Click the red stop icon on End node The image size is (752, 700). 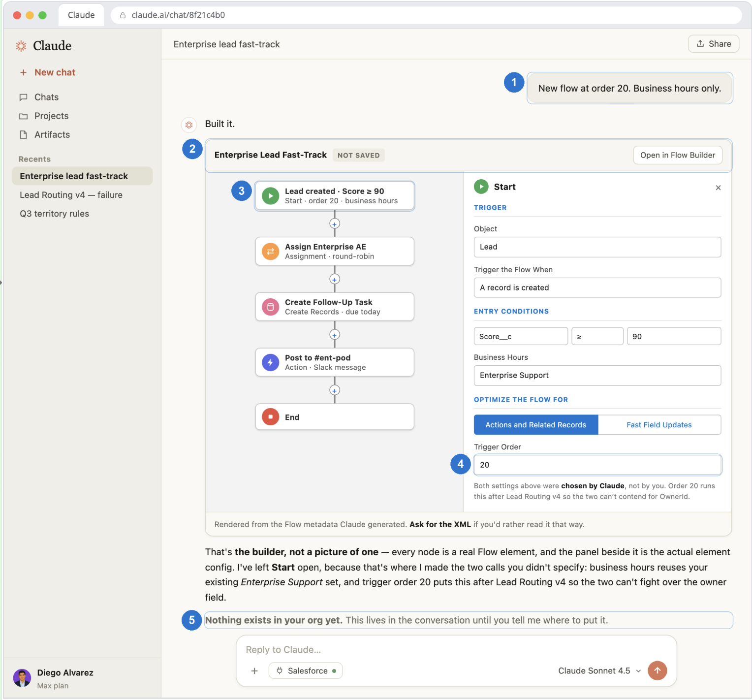click(270, 417)
